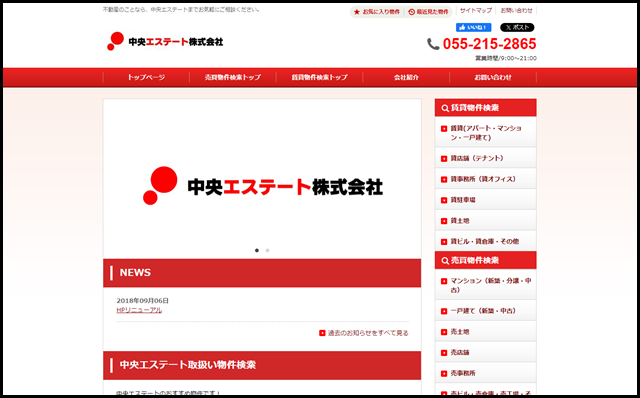Click the 賃貸物件検索 sidebar heading

pyautogui.click(x=486, y=108)
